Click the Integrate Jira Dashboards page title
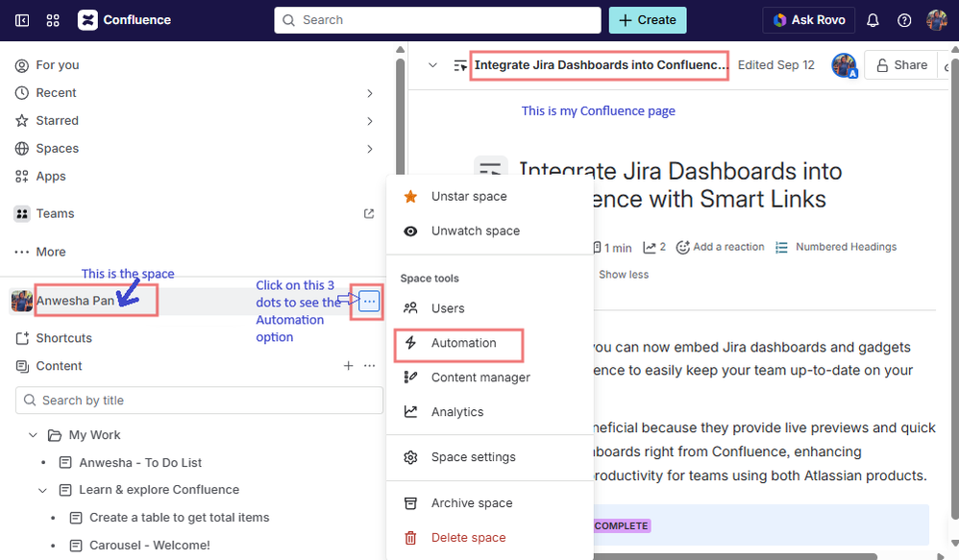This screenshot has height=560, width=959. click(x=600, y=65)
